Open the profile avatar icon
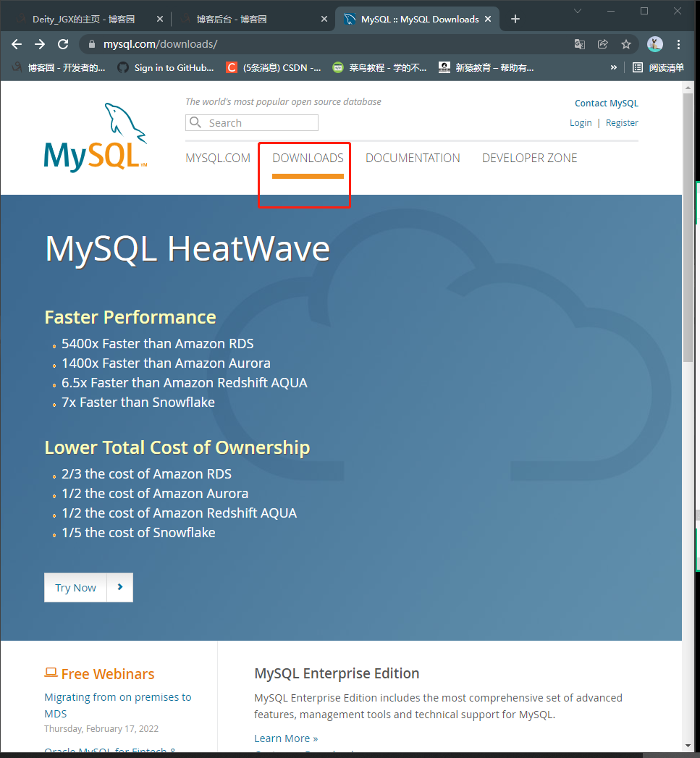700x758 pixels. click(655, 44)
